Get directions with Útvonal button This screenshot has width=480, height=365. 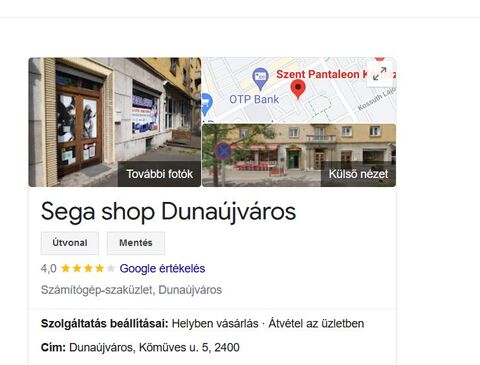[70, 243]
